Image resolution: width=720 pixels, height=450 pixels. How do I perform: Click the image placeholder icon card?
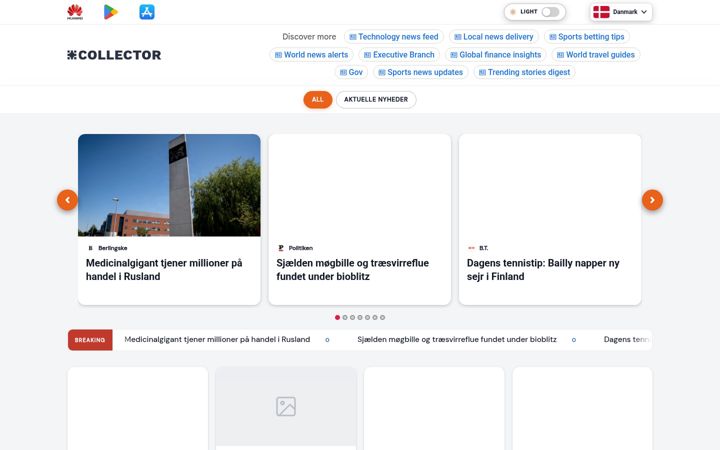(x=286, y=407)
